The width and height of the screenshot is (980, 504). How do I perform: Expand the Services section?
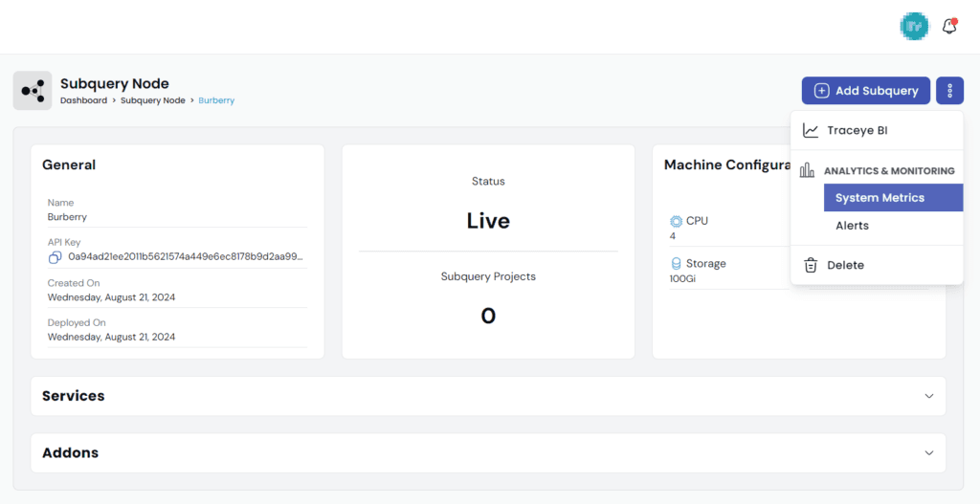coord(488,396)
